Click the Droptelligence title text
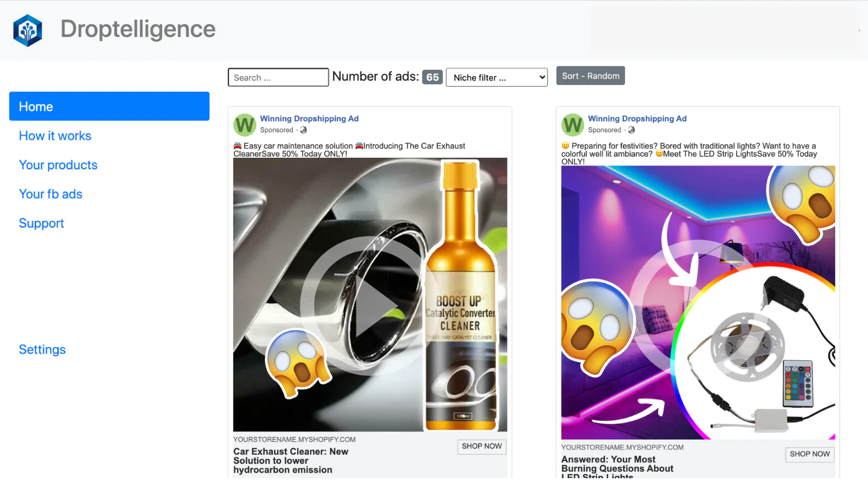Image resolution: width=868 pixels, height=488 pixels. (138, 29)
